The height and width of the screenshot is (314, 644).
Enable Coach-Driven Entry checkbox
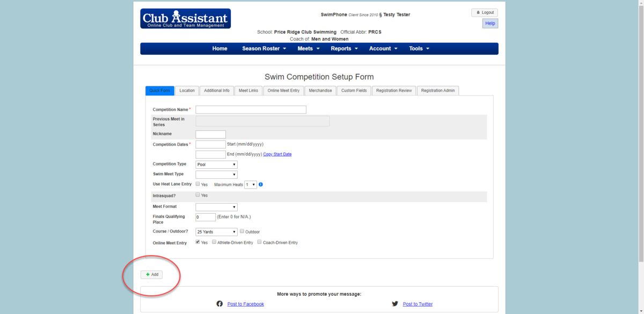[x=260, y=242]
